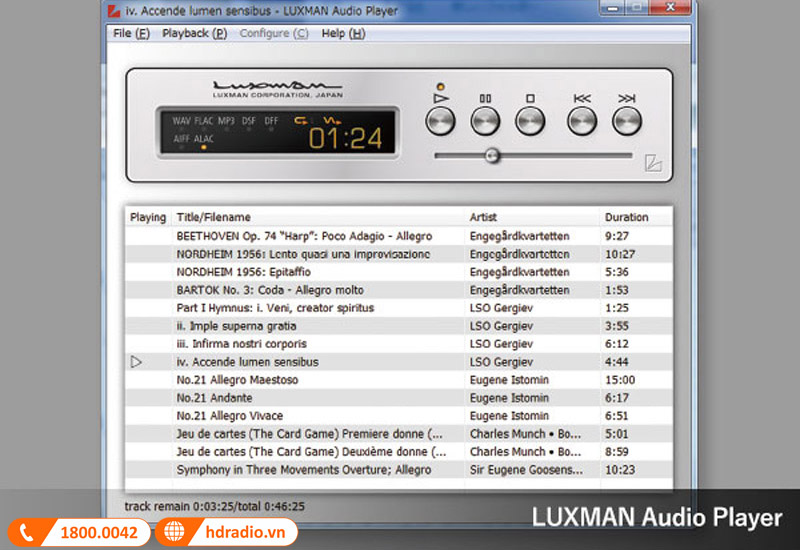Viewport: 800px width, 550px height.
Task: Click the Pause knob button
Action: tap(485, 121)
